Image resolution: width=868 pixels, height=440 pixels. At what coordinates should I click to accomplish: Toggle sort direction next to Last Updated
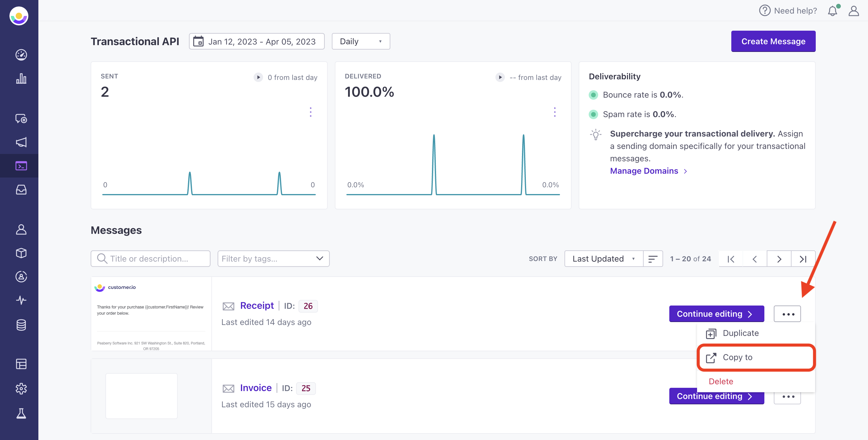(653, 259)
